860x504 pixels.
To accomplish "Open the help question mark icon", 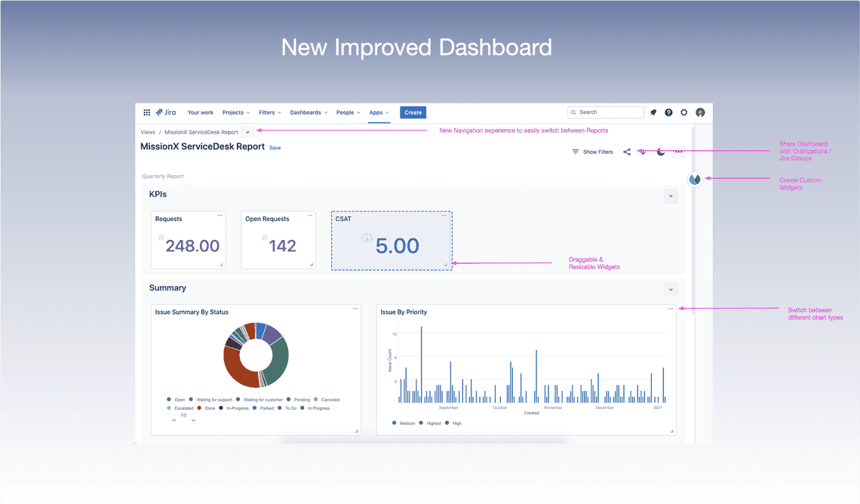I will point(668,112).
